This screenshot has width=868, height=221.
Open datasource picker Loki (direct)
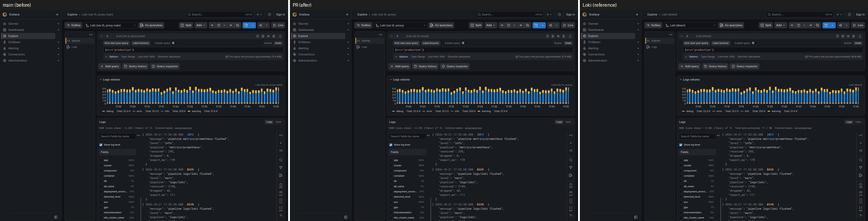point(691,25)
